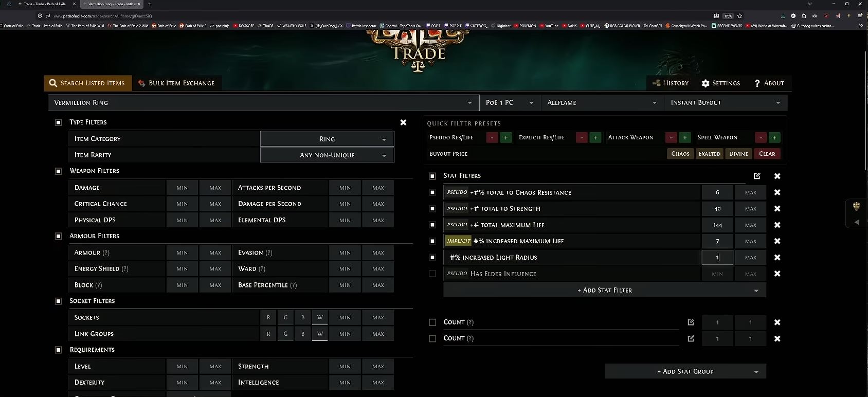Remove the first Count stat group
868x397 pixels.
click(x=777, y=322)
